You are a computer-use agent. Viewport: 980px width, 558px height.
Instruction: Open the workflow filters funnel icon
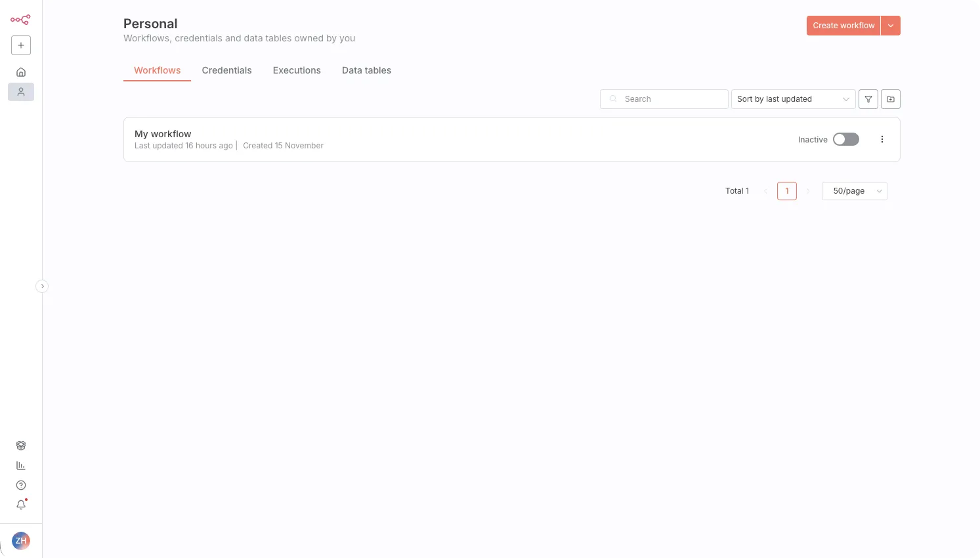click(868, 99)
